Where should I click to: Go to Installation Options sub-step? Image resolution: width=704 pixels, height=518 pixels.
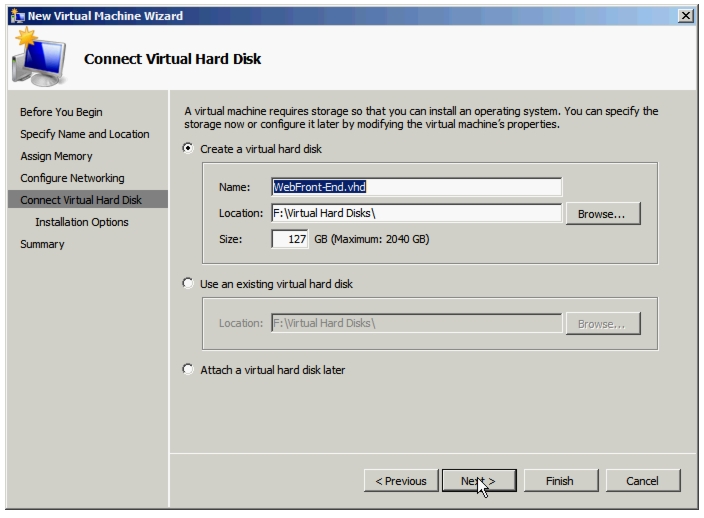point(82,222)
